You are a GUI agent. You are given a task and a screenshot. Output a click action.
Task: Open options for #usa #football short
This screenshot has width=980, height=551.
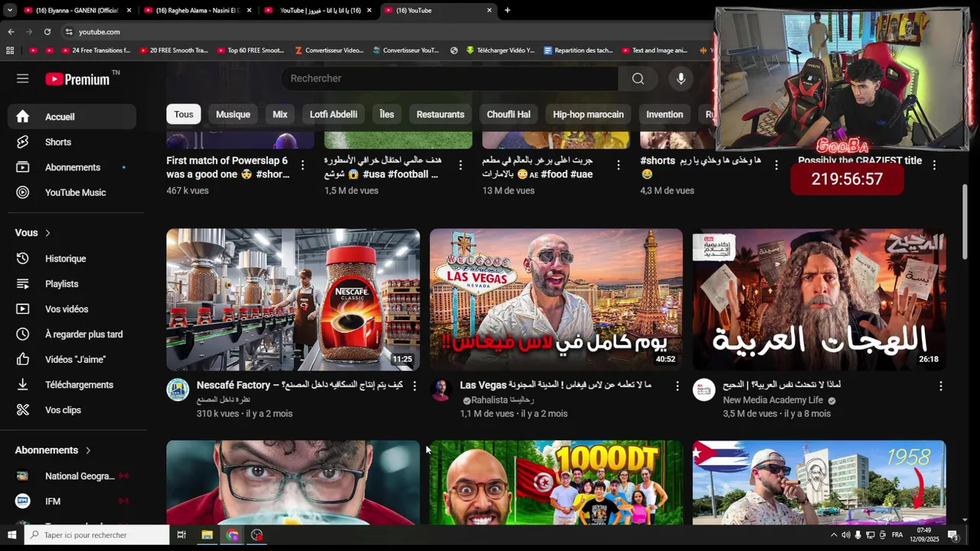point(460,165)
